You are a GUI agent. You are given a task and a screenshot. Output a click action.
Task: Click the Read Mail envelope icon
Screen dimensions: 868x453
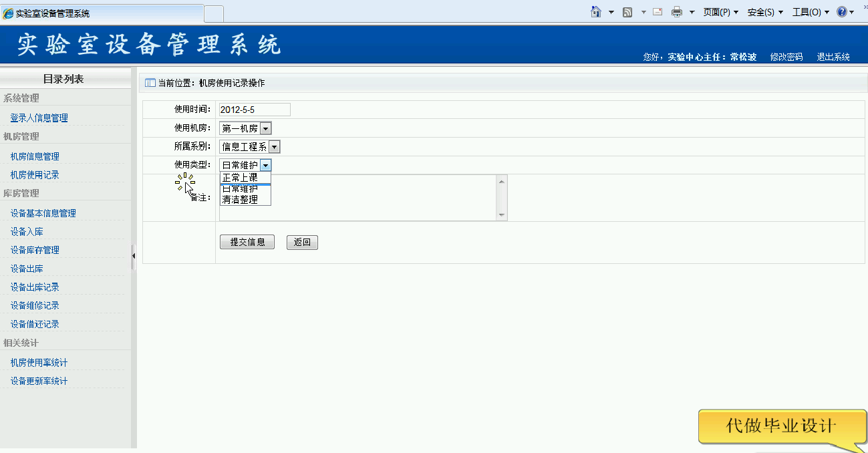(x=658, y=12)
